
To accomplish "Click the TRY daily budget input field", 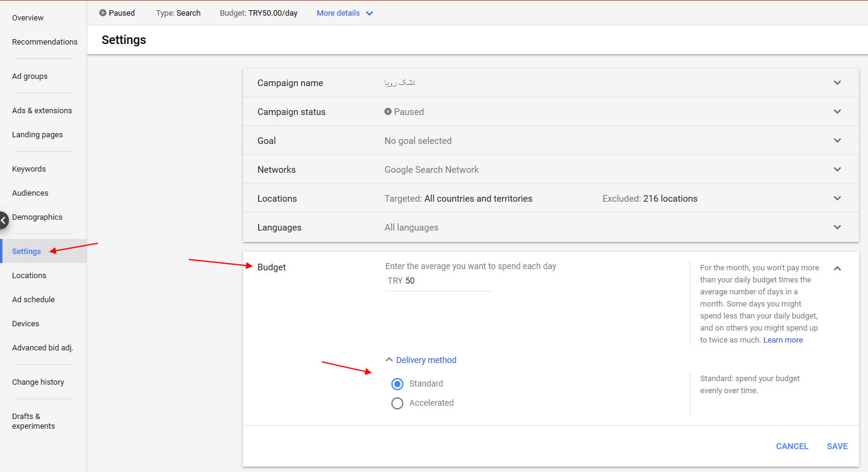I will (x=438, y=281).
